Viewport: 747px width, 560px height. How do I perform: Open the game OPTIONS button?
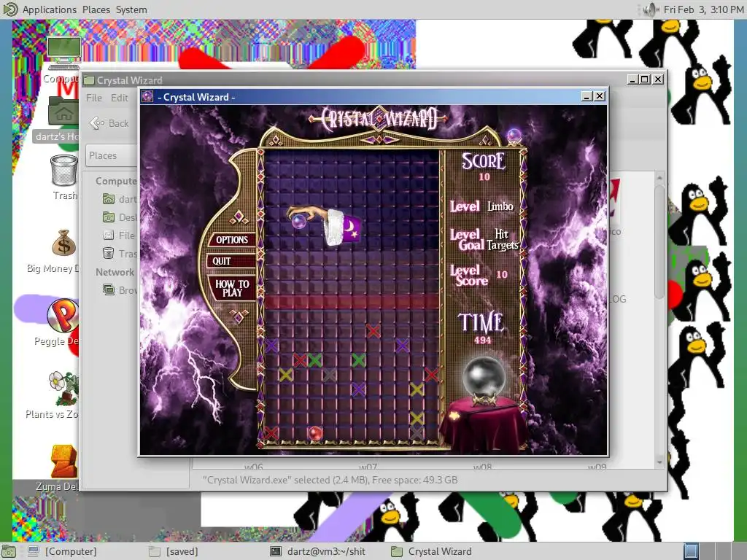tap(232, 239)
